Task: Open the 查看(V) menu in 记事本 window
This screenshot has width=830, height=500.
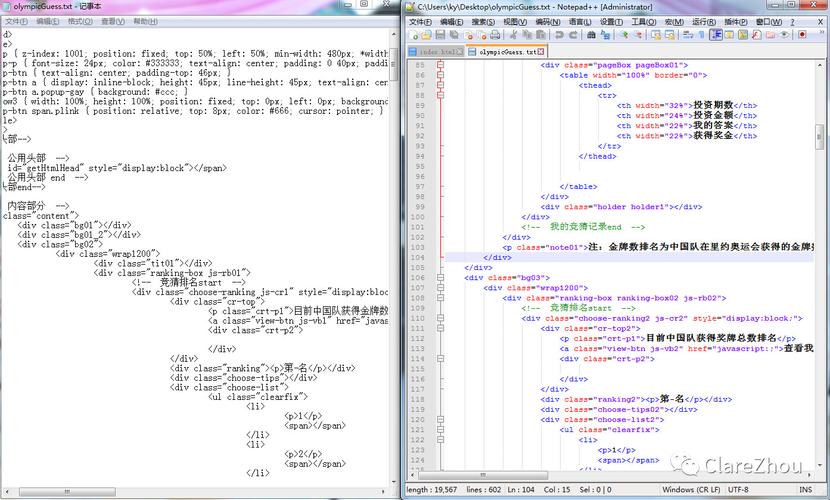Action: (113, 22)
